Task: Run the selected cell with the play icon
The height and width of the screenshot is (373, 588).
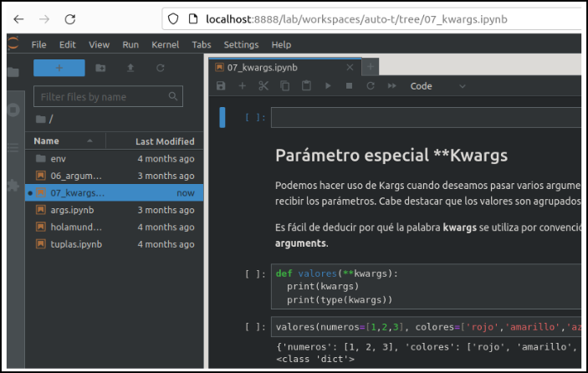Action: click(x=328, y=86)
